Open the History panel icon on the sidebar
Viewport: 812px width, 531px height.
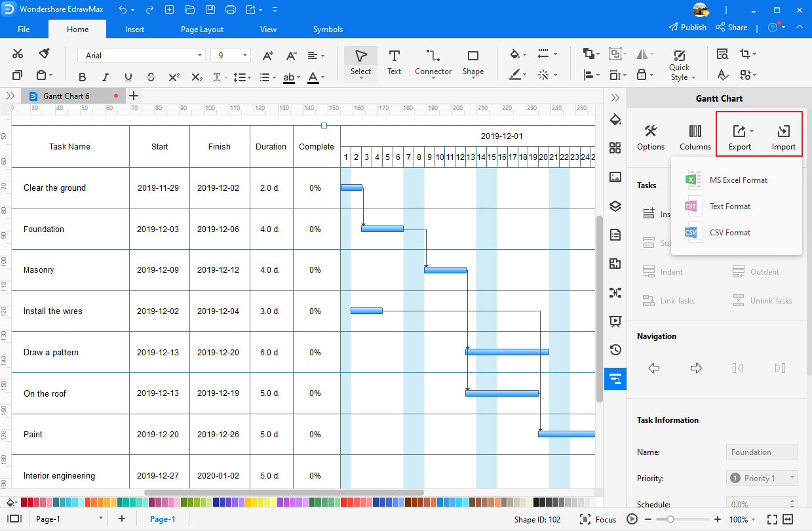pos(615,349)
